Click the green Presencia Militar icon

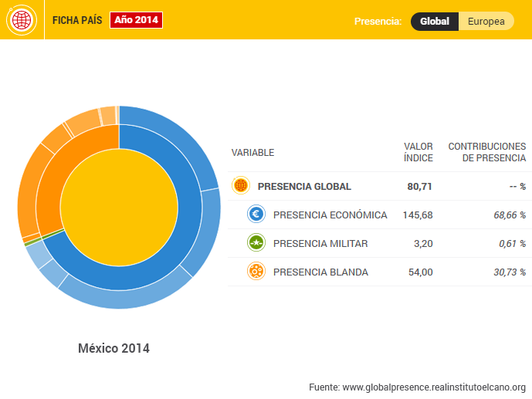256,243
